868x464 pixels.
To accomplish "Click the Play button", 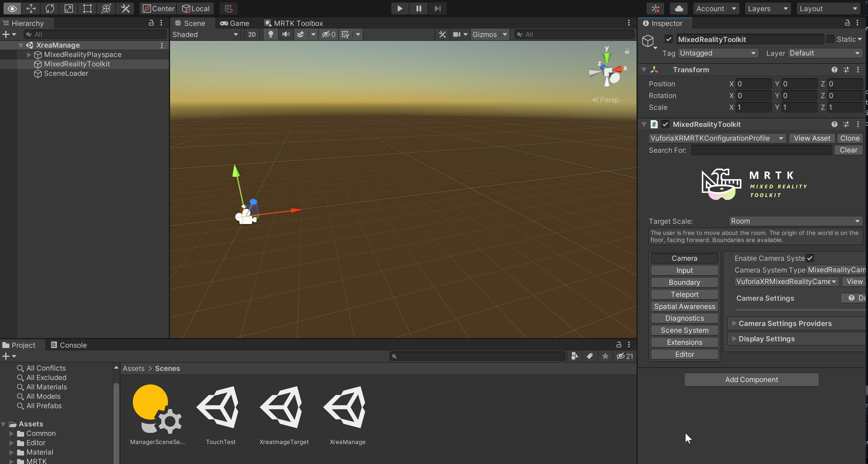I will [399, 9].
